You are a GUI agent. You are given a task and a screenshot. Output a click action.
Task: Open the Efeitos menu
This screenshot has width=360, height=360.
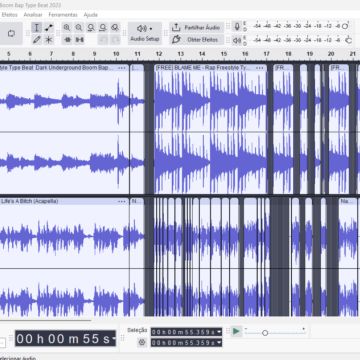tap(9, 15)
